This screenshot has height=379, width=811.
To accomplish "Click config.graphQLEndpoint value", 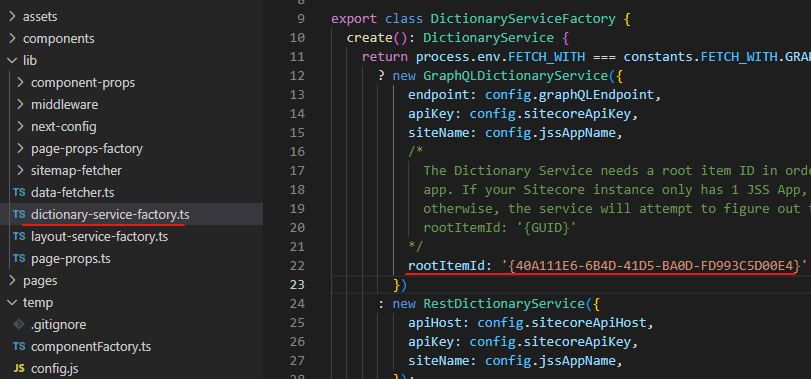I will click(569, 95).
